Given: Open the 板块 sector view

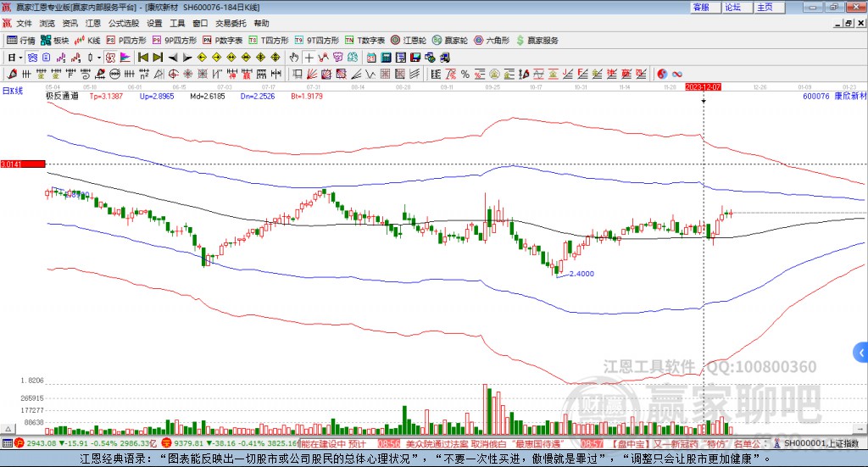Looking at the screenshot, I should point(55,41).
